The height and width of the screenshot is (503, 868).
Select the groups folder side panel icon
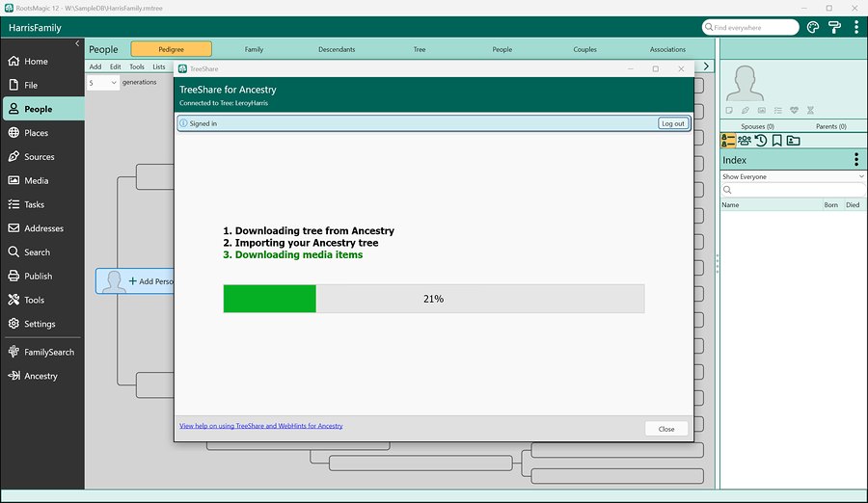tap(794, 141)
